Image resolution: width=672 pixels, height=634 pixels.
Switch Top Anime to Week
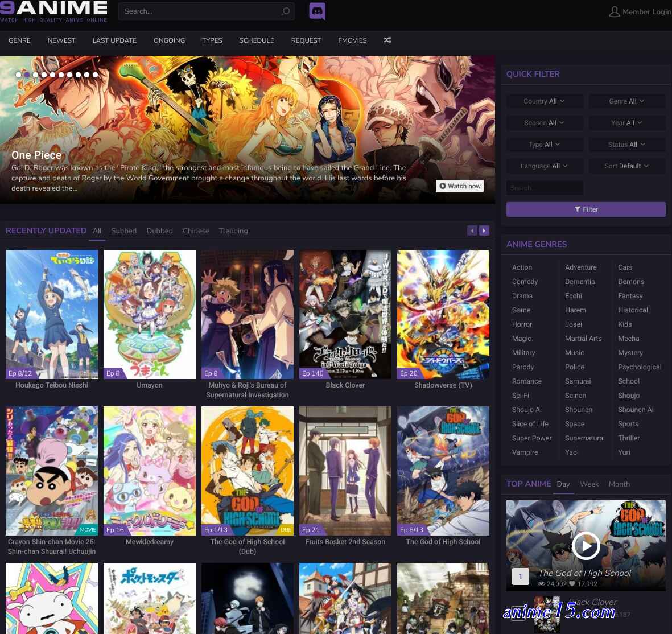pyautogui.click(x=589, y=484)
